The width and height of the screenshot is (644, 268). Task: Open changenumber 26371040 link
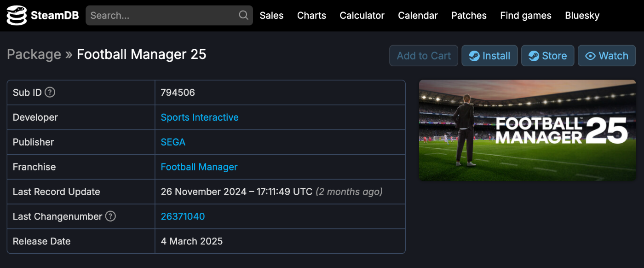[183, 216]
